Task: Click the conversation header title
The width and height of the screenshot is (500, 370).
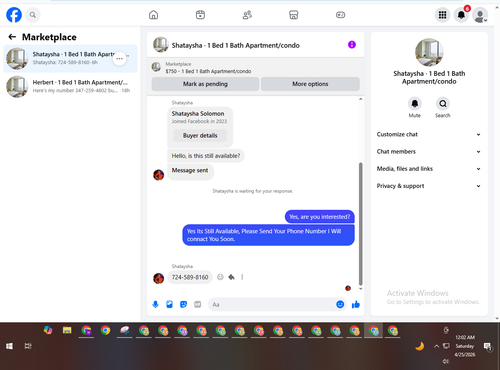Action: [235, 45]
